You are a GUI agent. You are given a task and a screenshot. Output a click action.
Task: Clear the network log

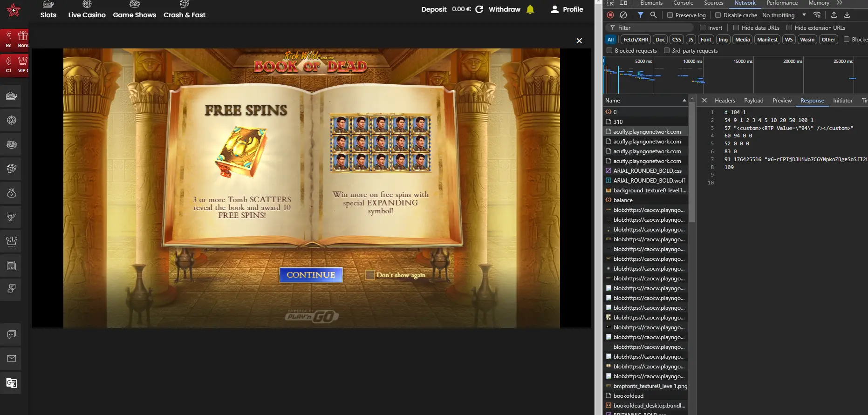(x=623, y=15)
